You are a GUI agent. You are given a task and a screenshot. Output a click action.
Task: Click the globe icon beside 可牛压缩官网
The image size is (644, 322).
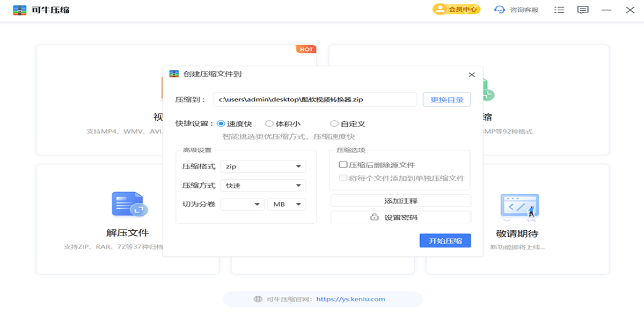258,299
